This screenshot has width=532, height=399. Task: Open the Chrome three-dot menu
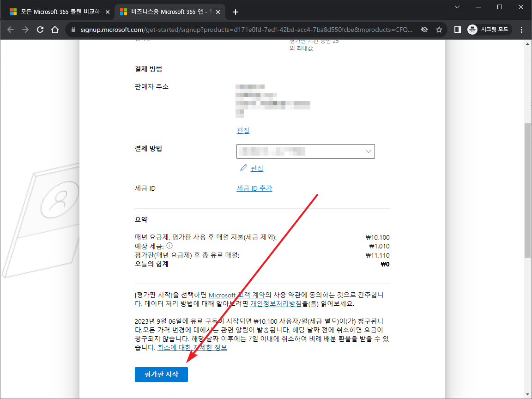point(521,30)
